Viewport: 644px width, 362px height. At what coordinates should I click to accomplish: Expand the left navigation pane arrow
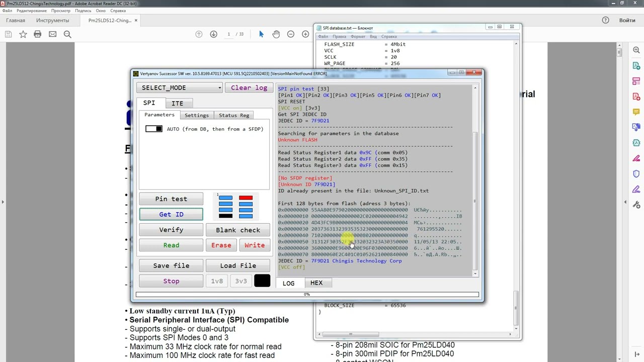point(3,202)
